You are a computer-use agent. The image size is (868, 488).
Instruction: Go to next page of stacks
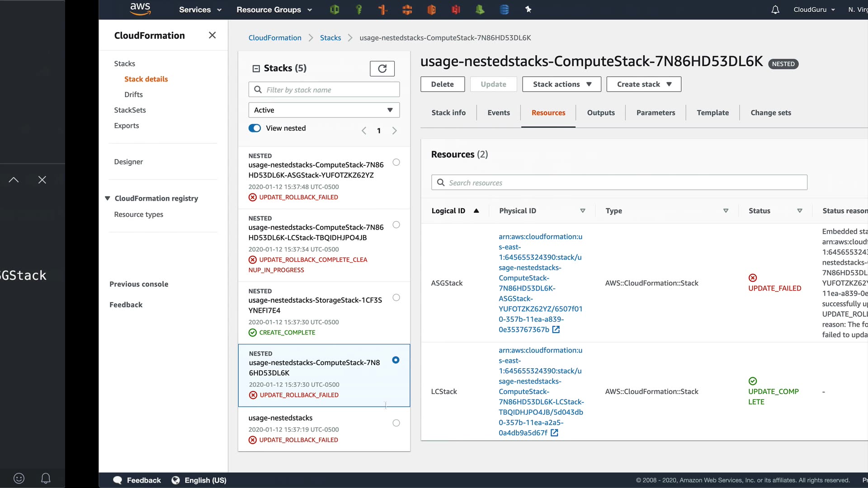[394, 131]
